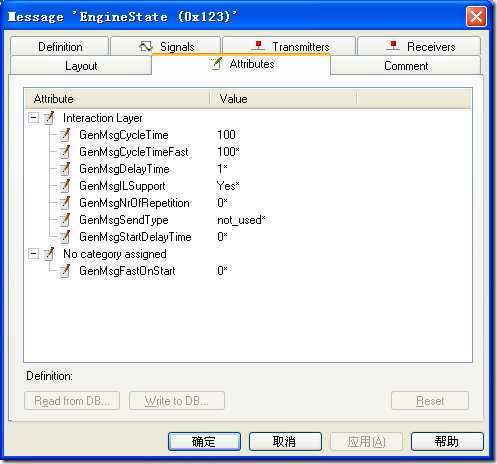The height and width of the screenshot is (464, 497).
Task: Select the GenMsgILSupport row label
Action: coord(122,186)
